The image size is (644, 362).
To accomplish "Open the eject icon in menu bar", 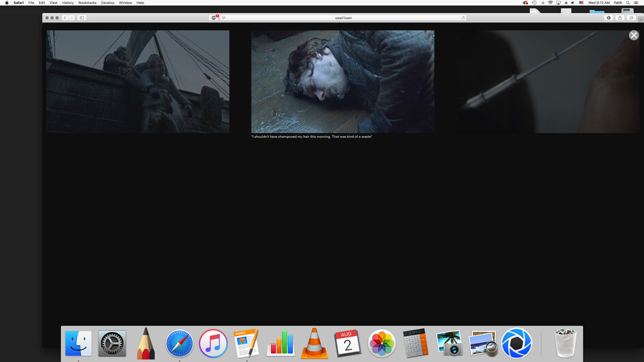I will click(566, 3).
